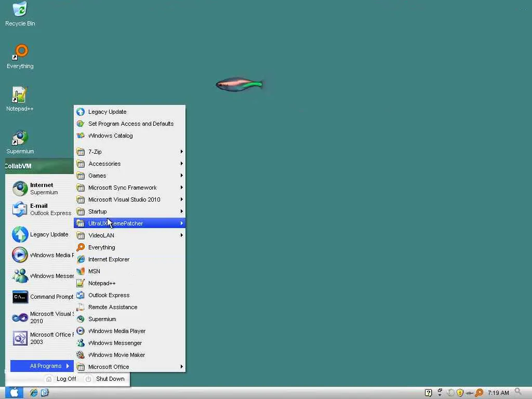Select the Supermium desktop shortcut icon
The height and width of the screenshot is (399, 532).
20,142
